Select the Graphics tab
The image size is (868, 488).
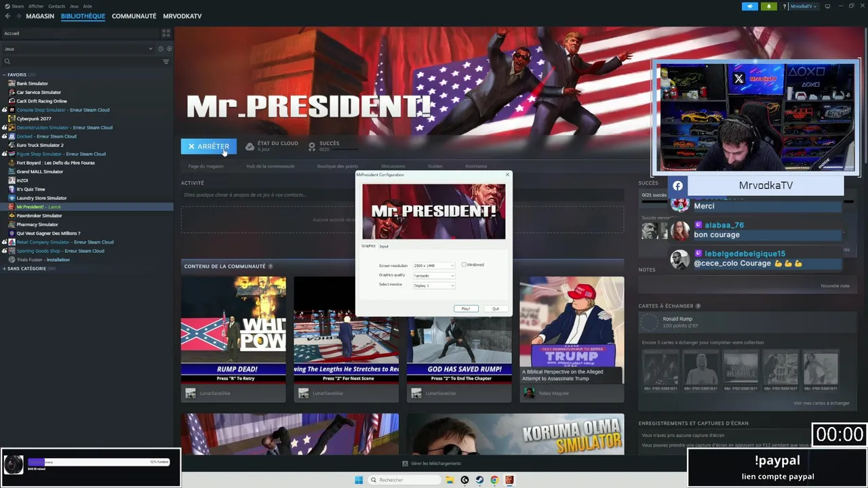(x=368, y=246)
